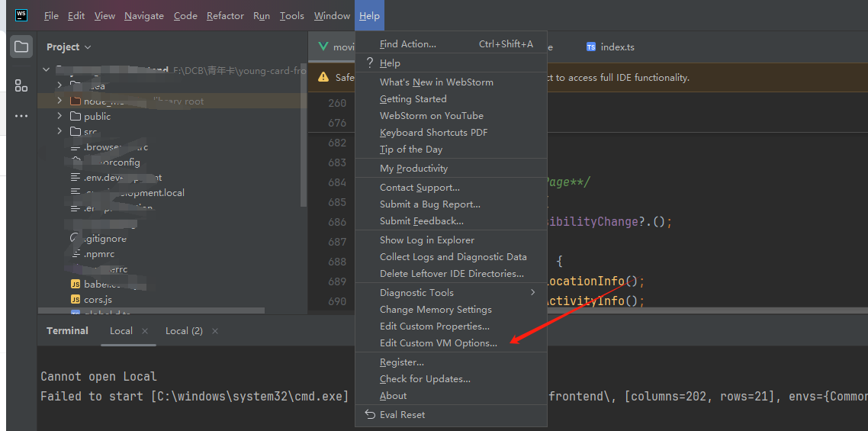Show Tip of the Day
Image resolution: width=868 pixels, height=431 pixels.
point(451,149)
